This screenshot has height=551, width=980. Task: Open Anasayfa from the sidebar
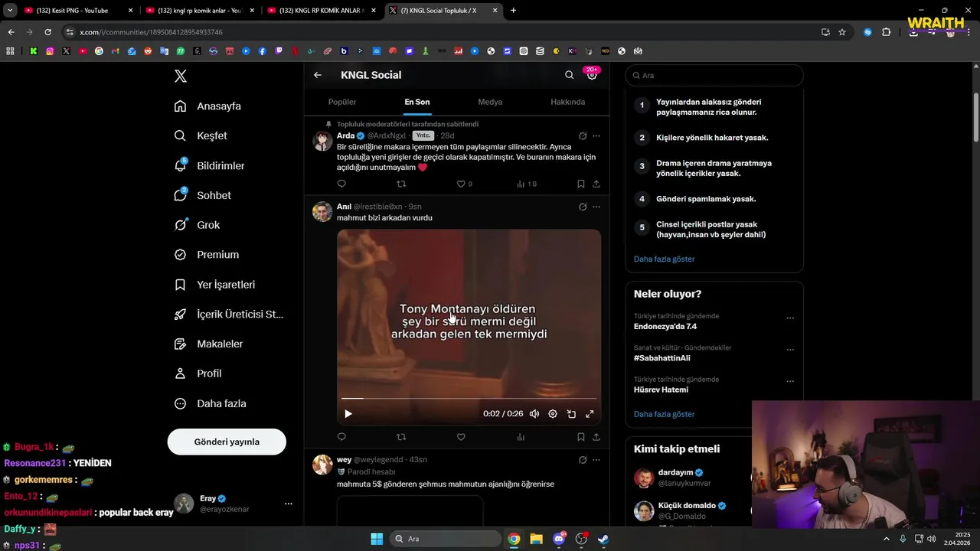pyautogui.click(x=207, y=106)
